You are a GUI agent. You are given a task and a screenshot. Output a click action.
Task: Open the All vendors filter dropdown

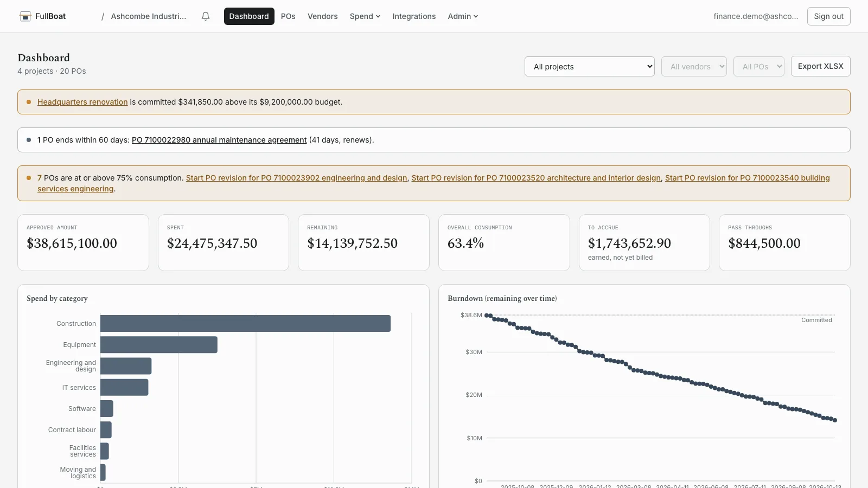coord(694,67)
